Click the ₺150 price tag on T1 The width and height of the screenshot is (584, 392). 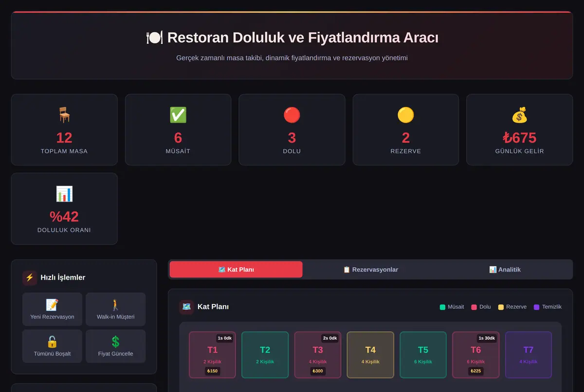[x=212, y=371]
